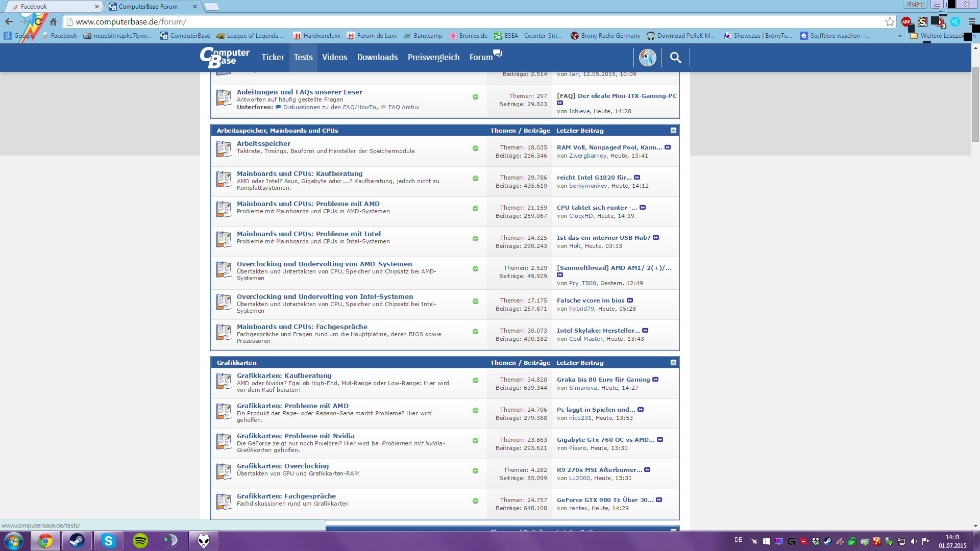This screenshot has height=551, width=980.
Task: Bookmark page with the star icon
Action: [x=890, y=21]
